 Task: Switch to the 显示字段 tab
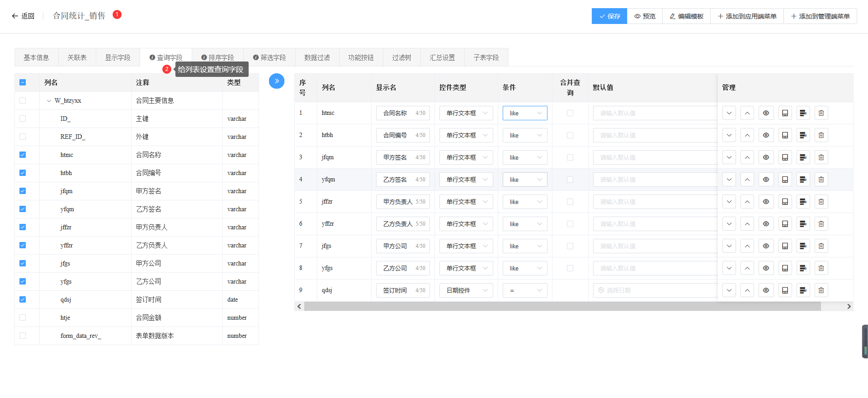click(118, 57)
